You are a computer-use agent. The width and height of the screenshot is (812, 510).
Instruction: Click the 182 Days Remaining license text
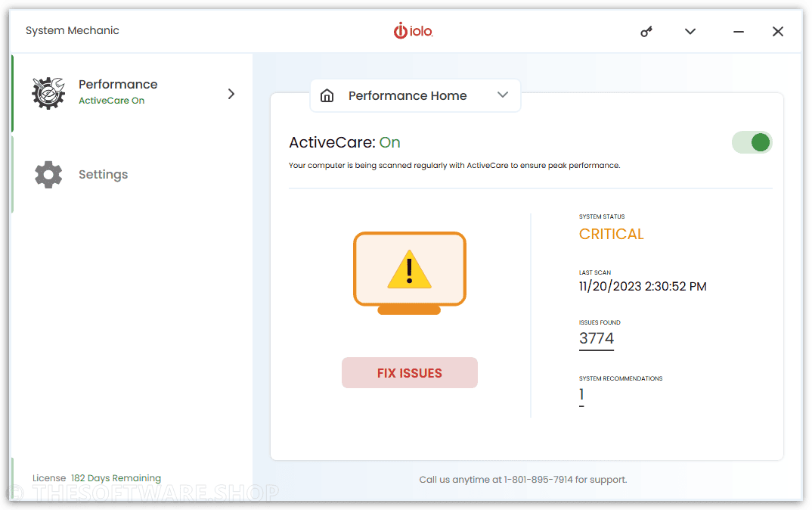(116, 478)
